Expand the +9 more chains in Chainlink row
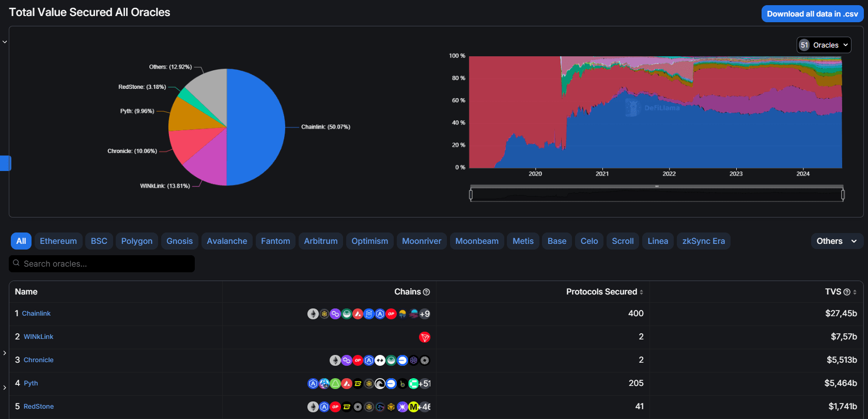 click(425, 314)
